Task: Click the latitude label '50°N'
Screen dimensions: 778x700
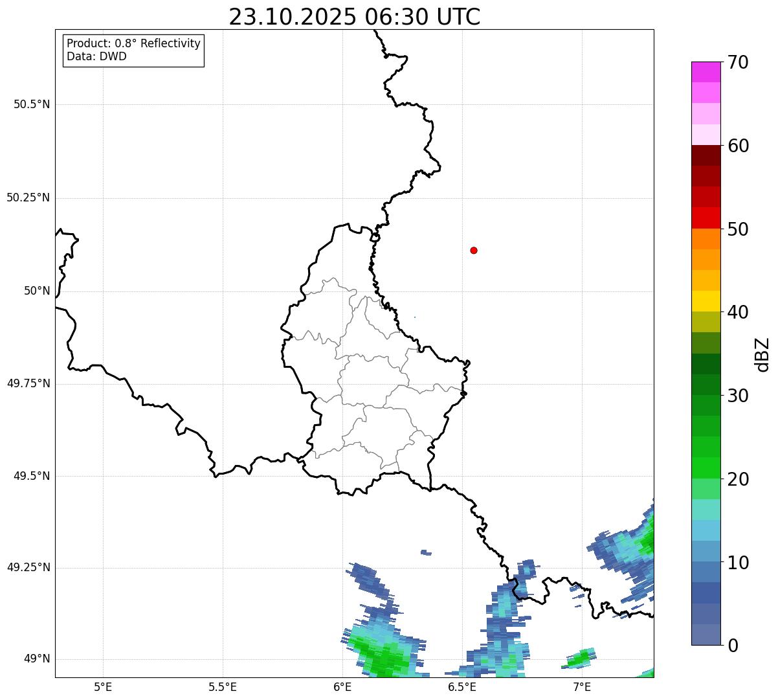Action: tap(37, 291)
